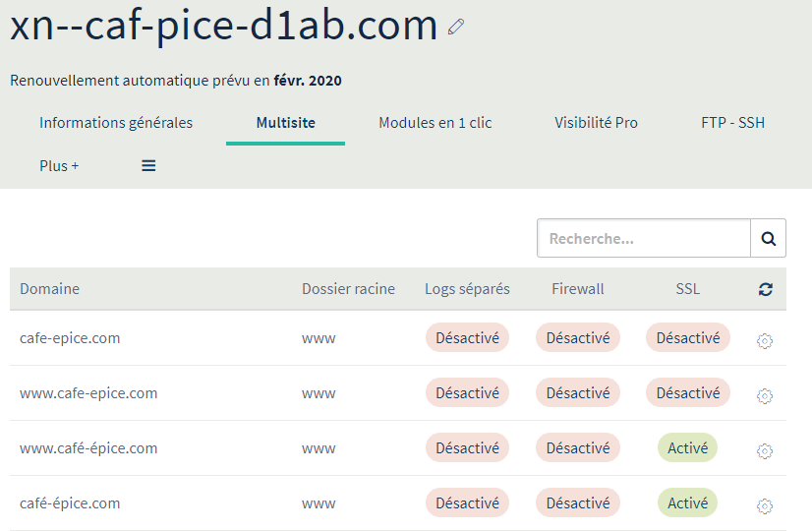Screen dimensions: 812x531
Task: Click the magnifying glass search button
Action: click(768, 238)
